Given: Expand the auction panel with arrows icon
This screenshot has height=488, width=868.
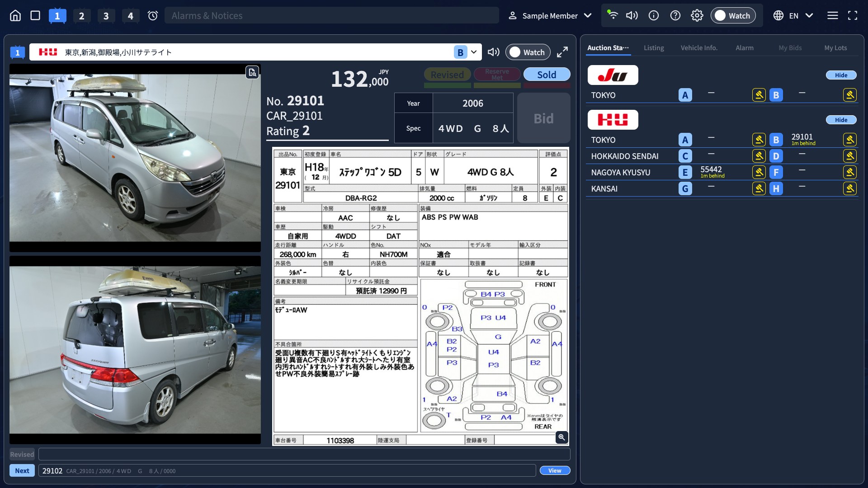Looking at the screenshot, I should 562,52.
